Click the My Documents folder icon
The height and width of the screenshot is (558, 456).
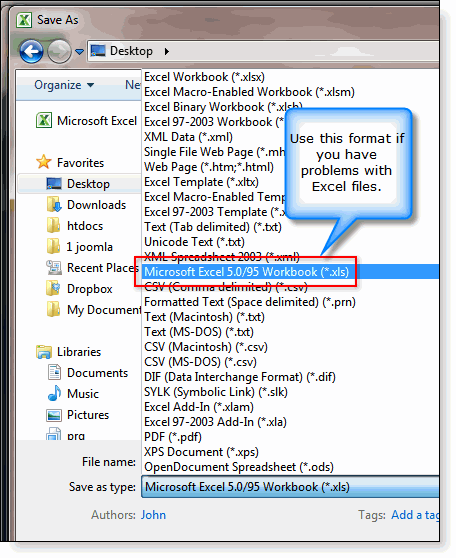pos(53,310)
